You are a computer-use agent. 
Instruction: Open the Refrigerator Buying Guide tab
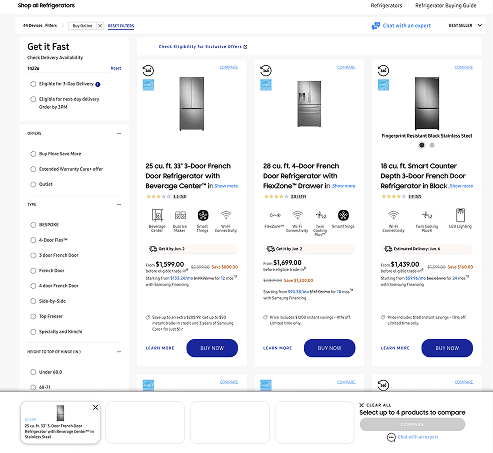click(446, 5)
